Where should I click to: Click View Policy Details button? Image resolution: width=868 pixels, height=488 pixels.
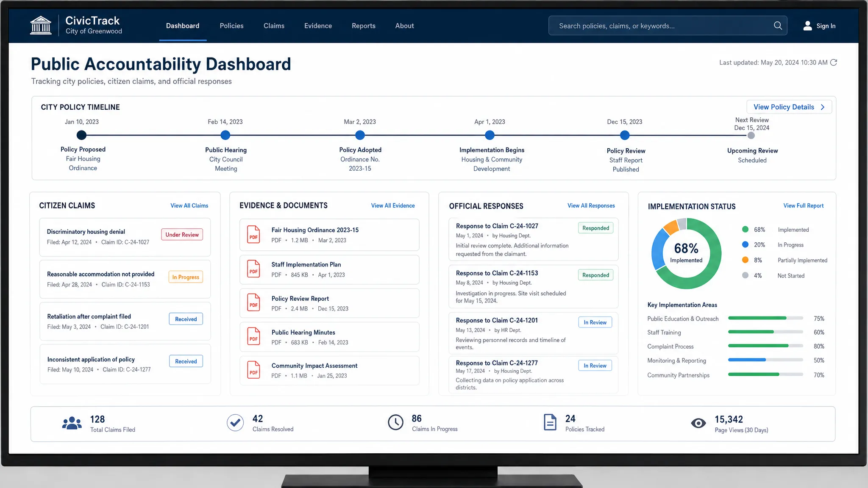tap(789, 107)
